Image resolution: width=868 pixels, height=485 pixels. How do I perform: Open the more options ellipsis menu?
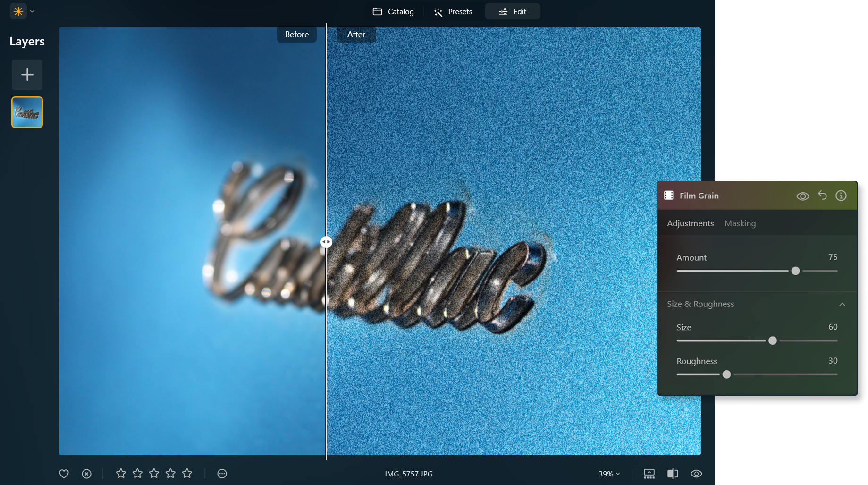[x=222, y=474]
